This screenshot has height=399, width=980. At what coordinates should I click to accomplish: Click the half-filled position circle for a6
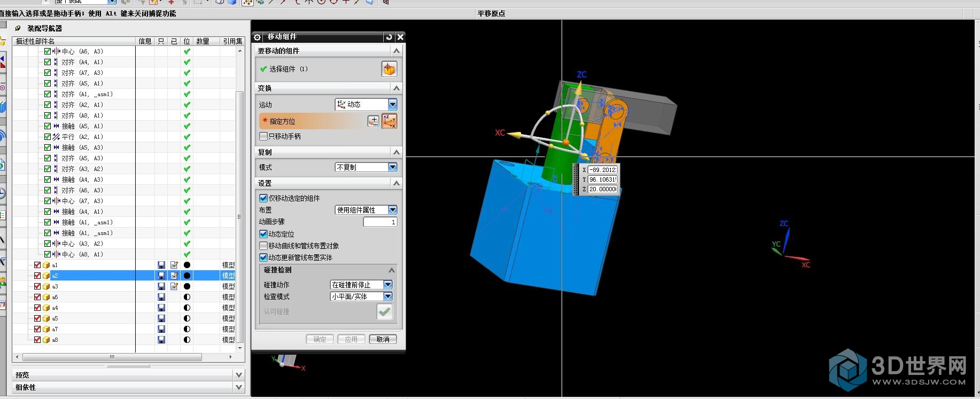point(187,297)
